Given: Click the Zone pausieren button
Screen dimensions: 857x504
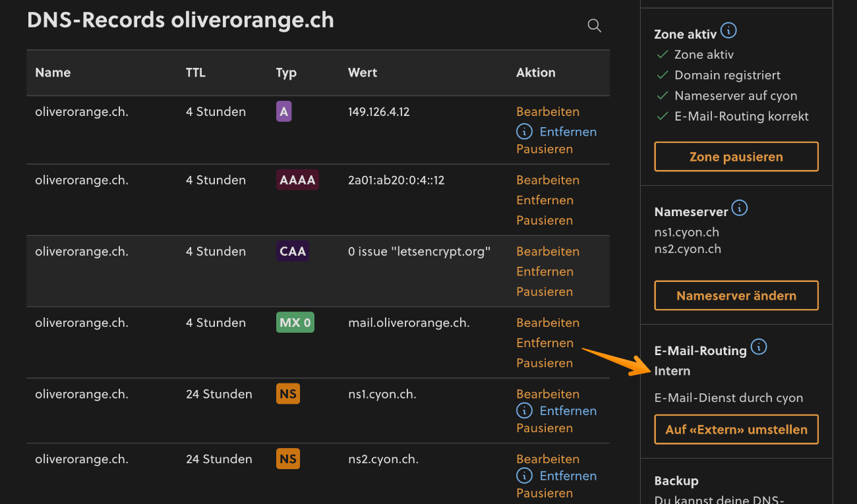Looking at the screenshot, I should 736,157.
